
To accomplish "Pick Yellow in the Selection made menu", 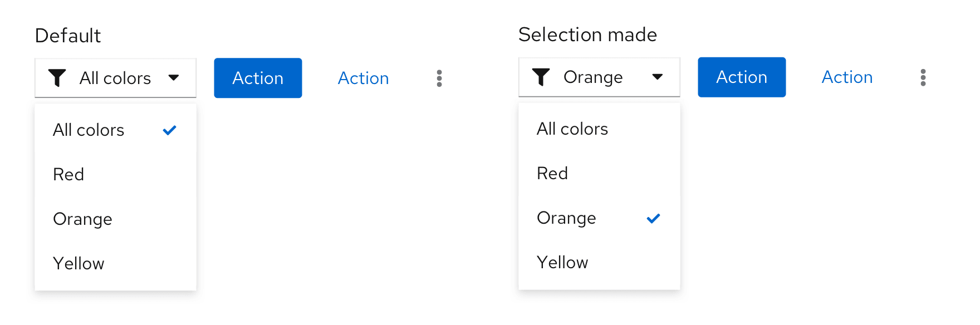I will [562, 262].
